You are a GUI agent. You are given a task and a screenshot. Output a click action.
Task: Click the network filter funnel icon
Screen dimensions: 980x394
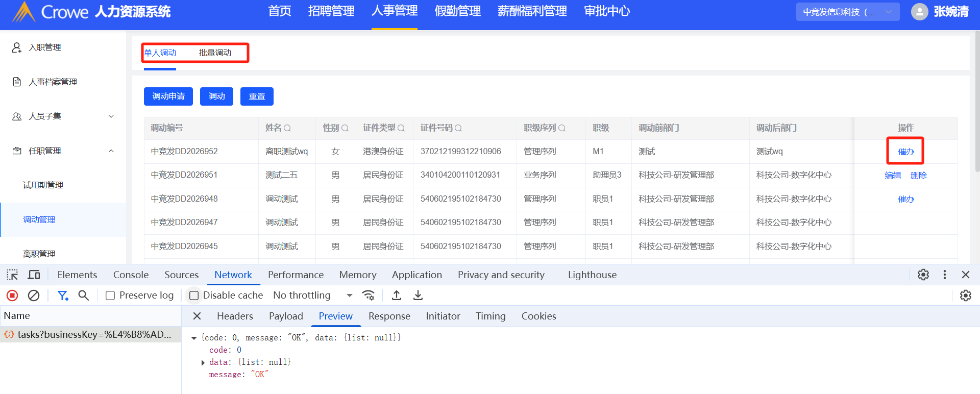tap(63, 295)
